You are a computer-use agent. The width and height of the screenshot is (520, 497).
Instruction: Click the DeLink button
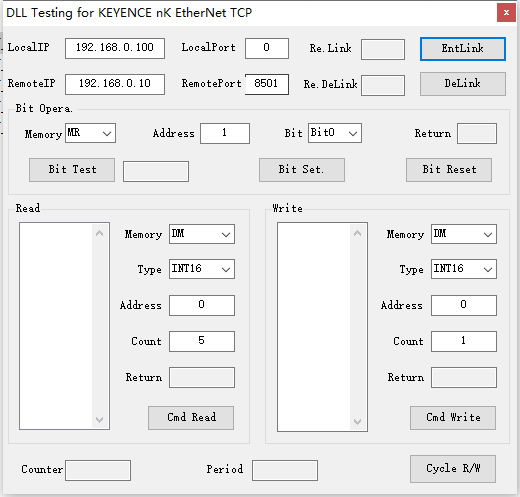point(463,84)
